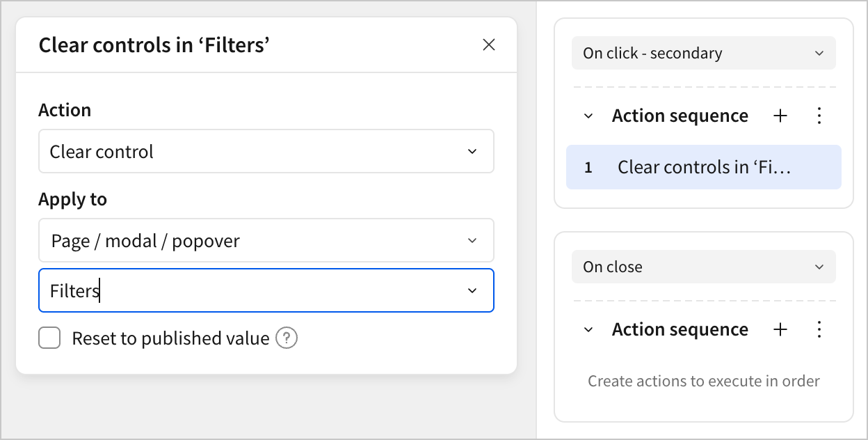Open the 'On click - secondary' trigger dropdown
The width and height of the screenshot is (868, 440).
[x=703, y=54]
